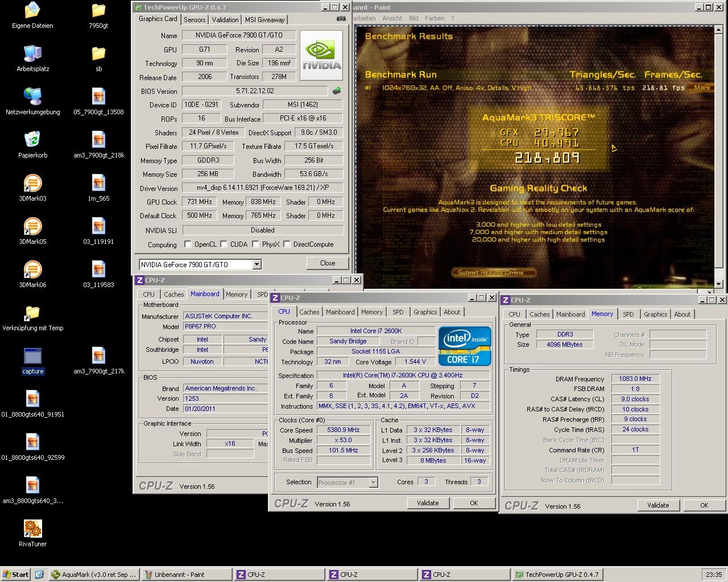Open SPD tab in CPU-Z memory window
Image resolution: width=728 pixels, height=582 pixels.
coord(628,314)
